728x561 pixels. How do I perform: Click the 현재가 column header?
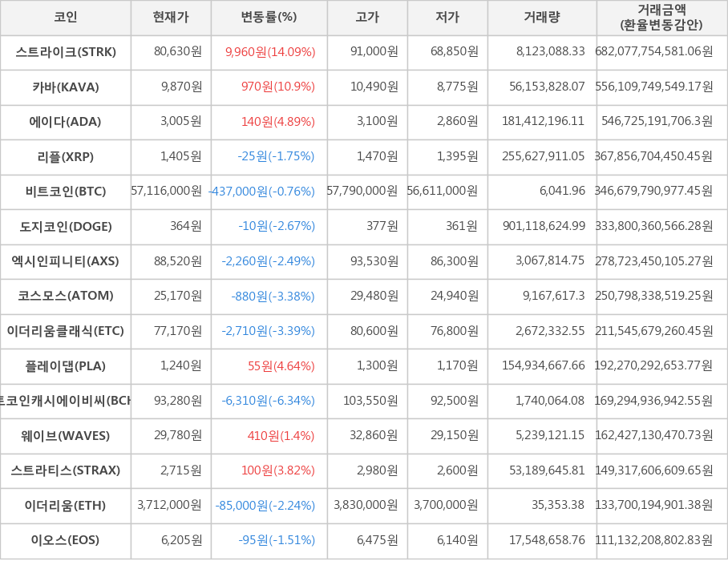171,18
